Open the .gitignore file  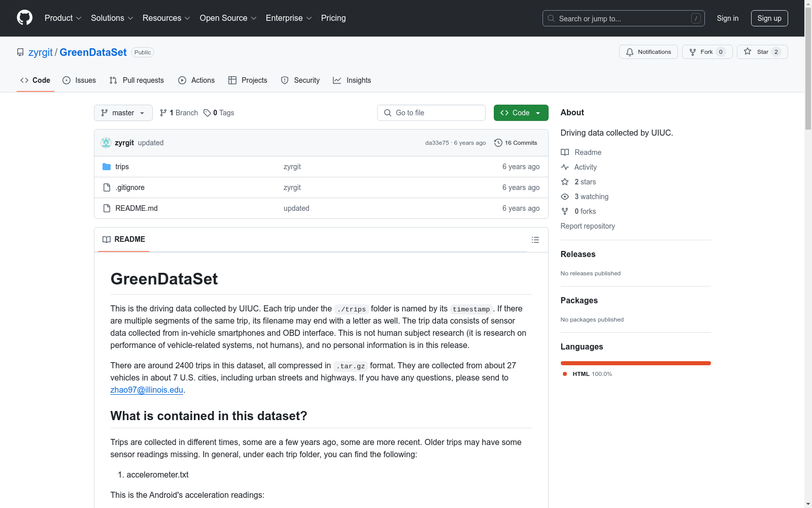click(130, 187)
